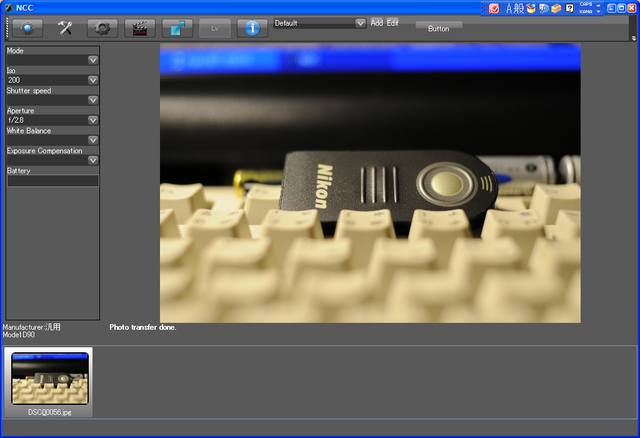Click the 'Model D90' text

click(x=19, y=335)
